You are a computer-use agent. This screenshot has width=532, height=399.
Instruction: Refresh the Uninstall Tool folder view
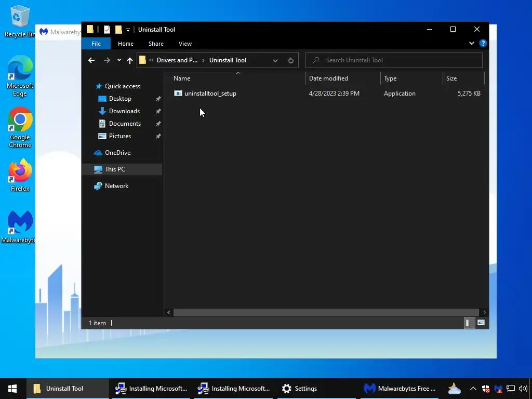pyautogui.click(x=291, y=60)
